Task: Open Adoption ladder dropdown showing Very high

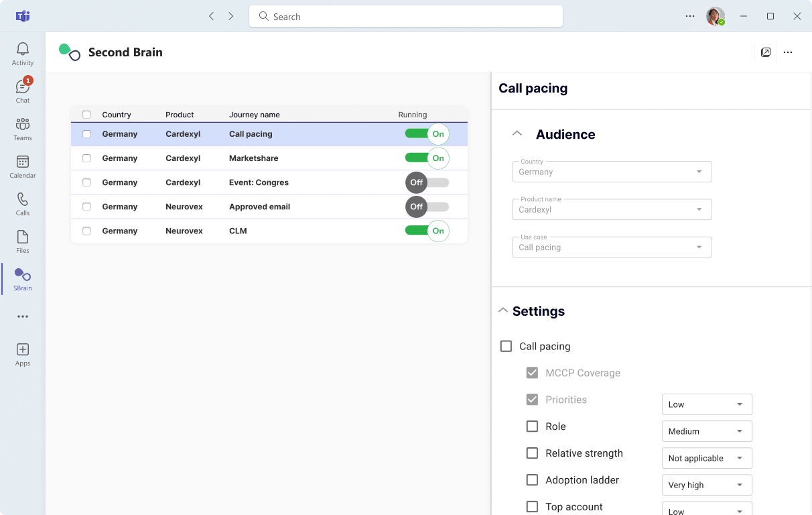Action: pyautogui.click(x=707, y=485)
